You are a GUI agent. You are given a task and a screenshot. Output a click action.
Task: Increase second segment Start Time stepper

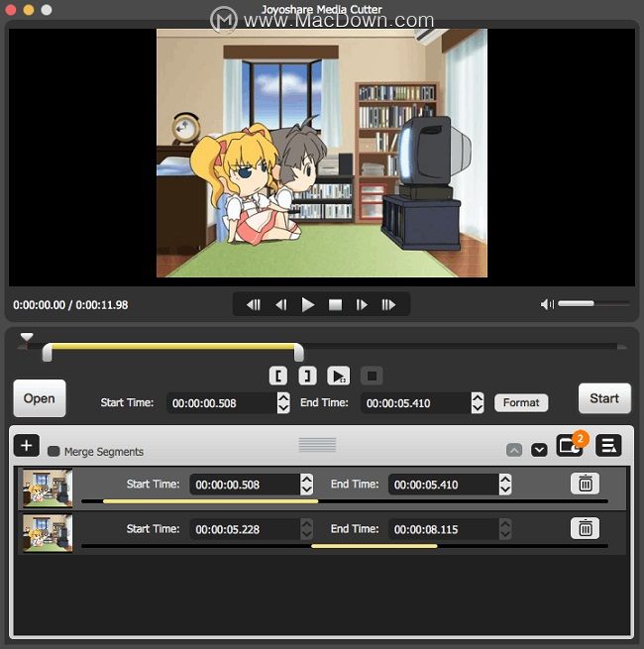(307, 524)
